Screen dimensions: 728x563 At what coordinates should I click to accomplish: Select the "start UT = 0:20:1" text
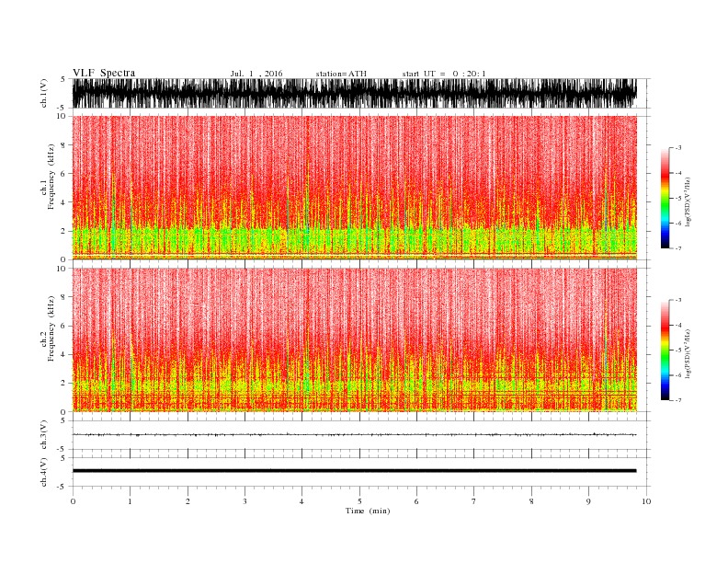(444, 74)
